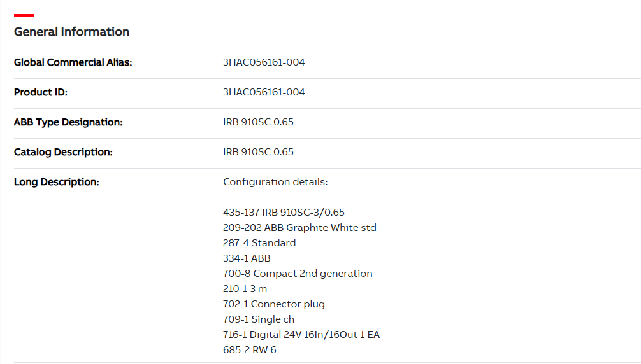641x364 pixels.
Task: Click the '685-2 RW 6' line
Action: coord(250,350)
